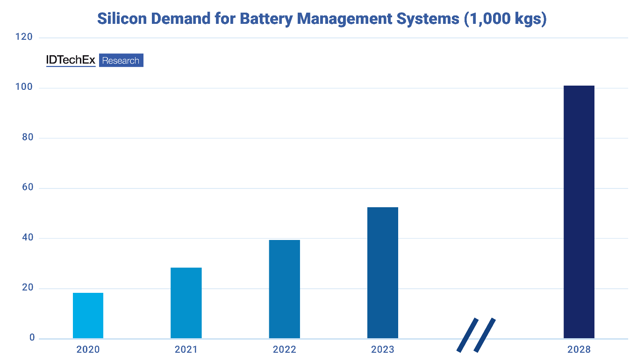Image resolution: width=644 pixels, height=363 pixels.
Task: Click the 2022 x-axis label
Action: coord(284,349)
